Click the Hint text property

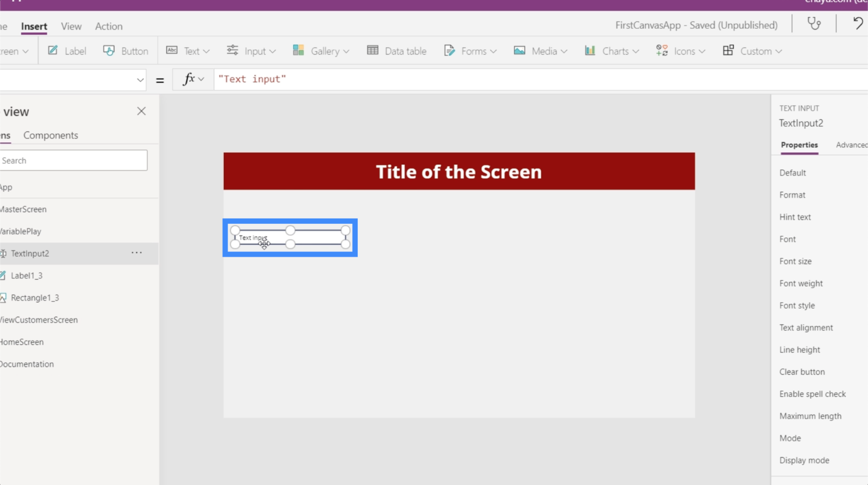point(795,217)
